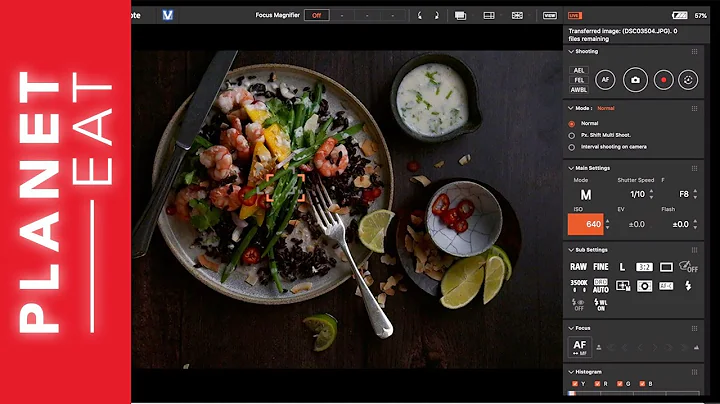The width and height of the screenshot is (720, 404).
Task: Rotate live view counterclockwise
Action: (x=419, y=15)
